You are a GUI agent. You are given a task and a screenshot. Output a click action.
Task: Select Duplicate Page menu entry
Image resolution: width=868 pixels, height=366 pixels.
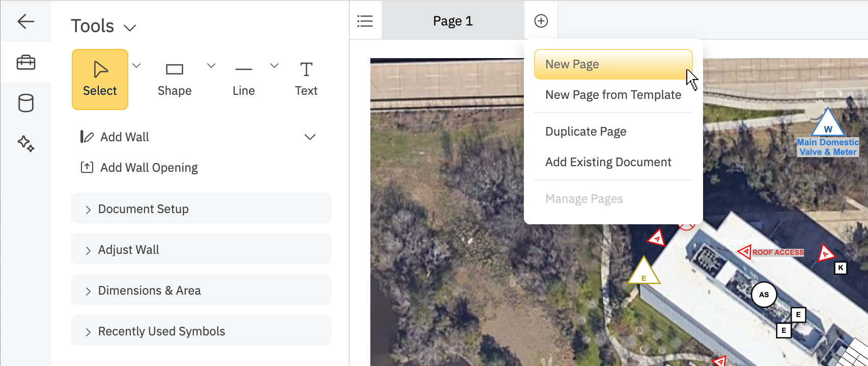pyautogui.click(x=586, y=132)
